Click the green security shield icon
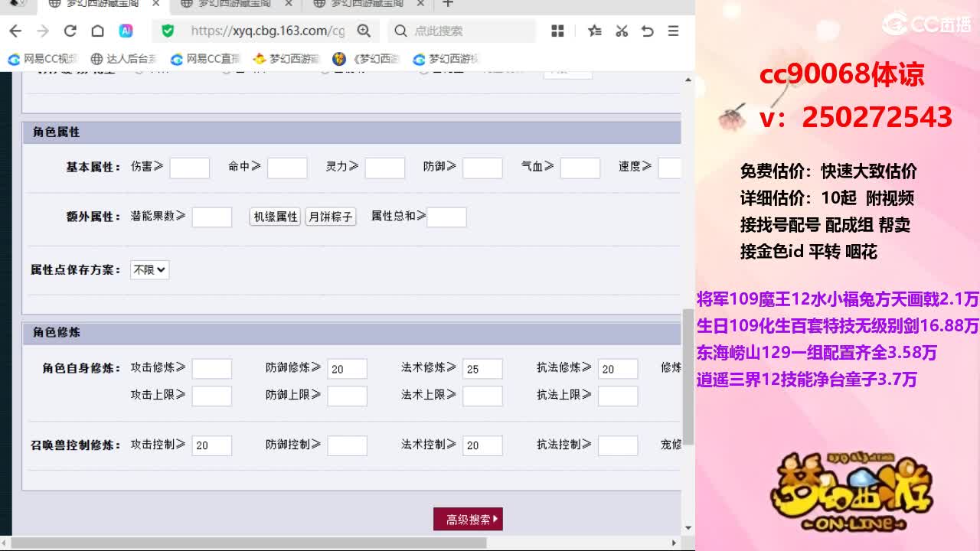Image resolution: width=980 pixels, height=551 pixels. click(x=168, y=31)
